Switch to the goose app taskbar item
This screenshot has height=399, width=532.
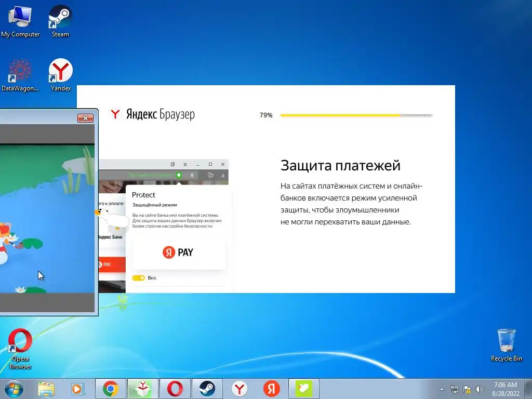click(303, 389)
